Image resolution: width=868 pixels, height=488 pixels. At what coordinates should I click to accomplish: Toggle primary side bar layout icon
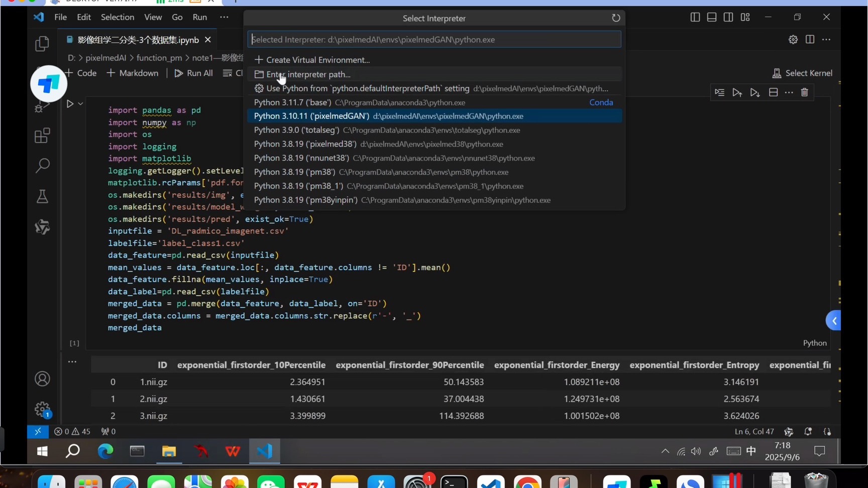695,17
